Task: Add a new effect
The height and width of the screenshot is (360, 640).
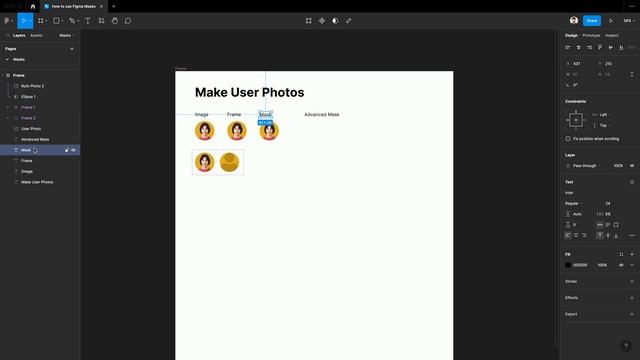Action: pos(632,298)
